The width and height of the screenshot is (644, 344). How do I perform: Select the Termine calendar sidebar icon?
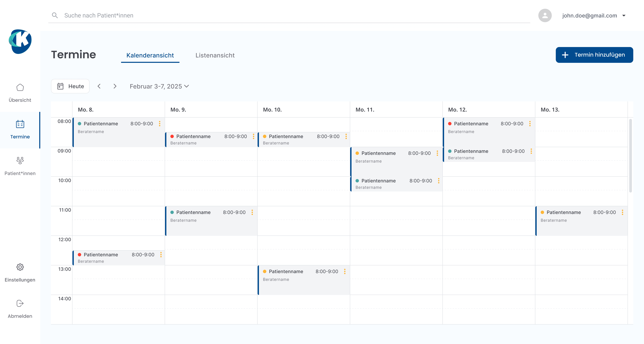pyautogui.click(x=20, y=124)
